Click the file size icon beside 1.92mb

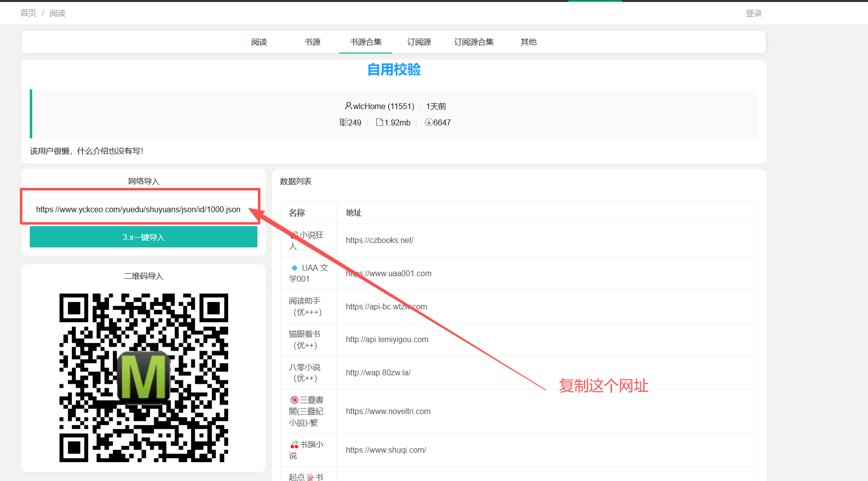(379, 122)
